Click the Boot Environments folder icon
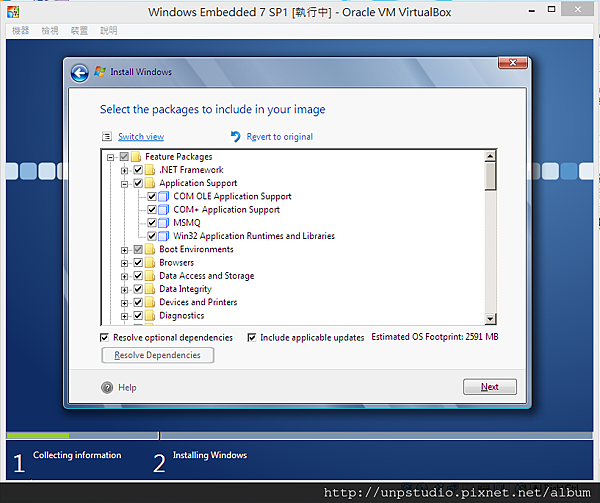This screenshot has width=600, height=503. coord(150,249)
